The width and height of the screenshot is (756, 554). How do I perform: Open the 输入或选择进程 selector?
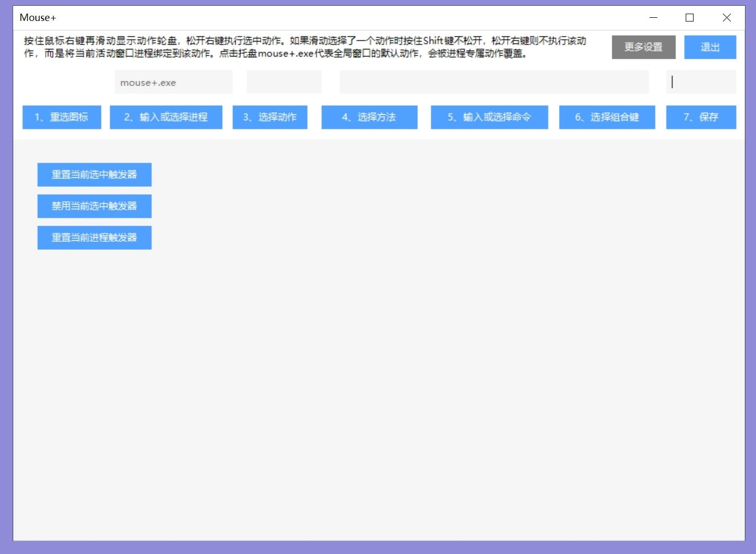166,117
